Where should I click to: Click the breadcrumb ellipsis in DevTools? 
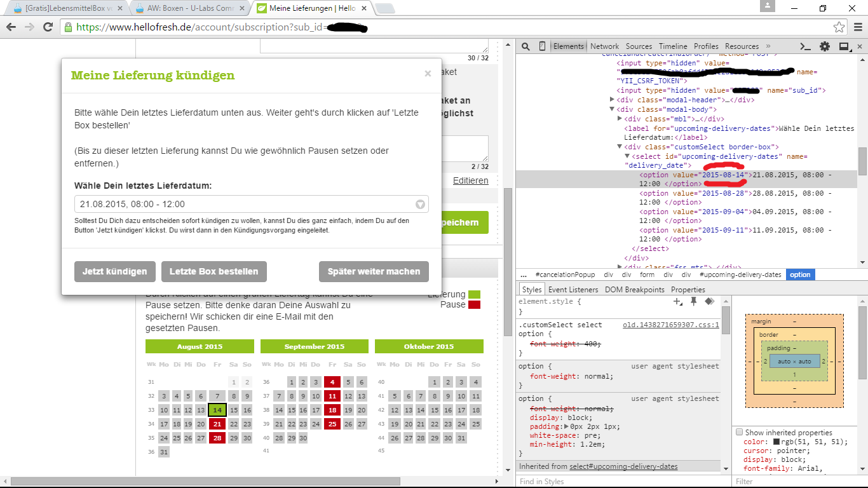pos(524,274)
